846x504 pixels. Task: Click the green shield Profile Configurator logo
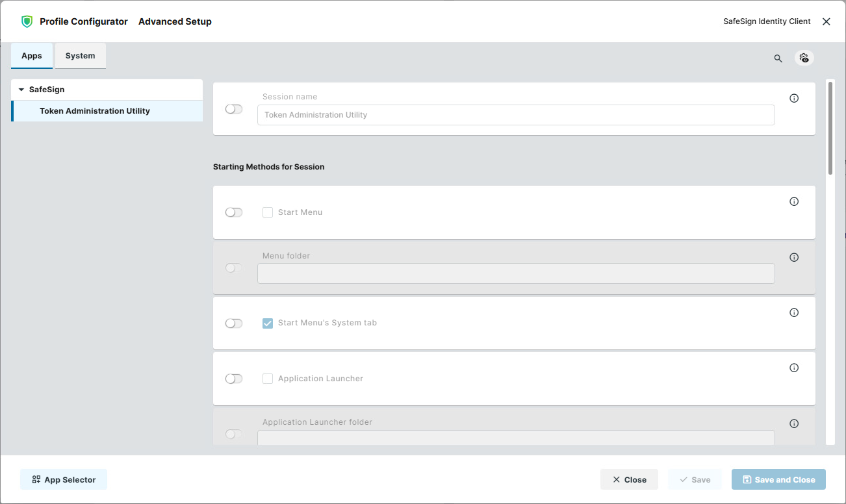27,21
